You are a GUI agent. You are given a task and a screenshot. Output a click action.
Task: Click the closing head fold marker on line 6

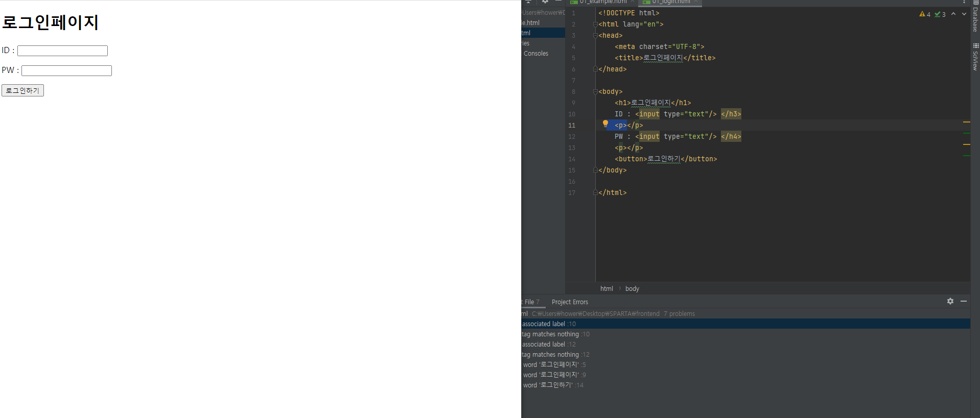[595, 69]
